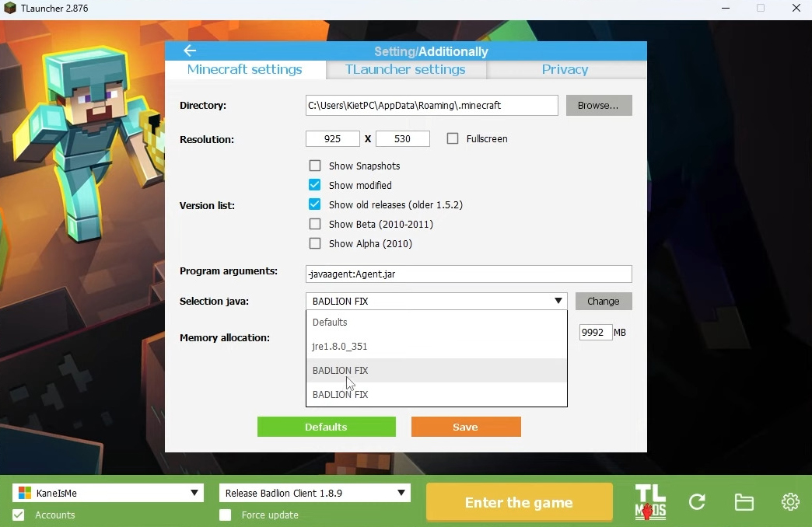Click the Memory allocation label

(224, 337)
